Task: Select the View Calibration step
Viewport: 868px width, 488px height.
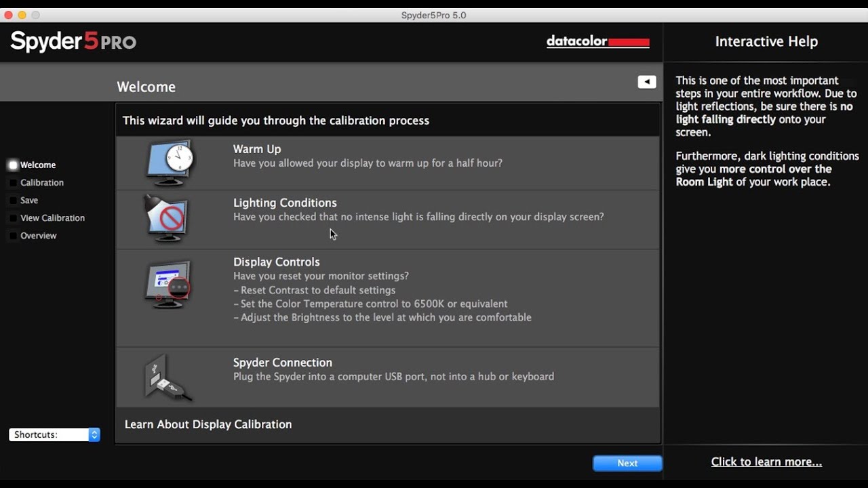Action: (47, 218)
